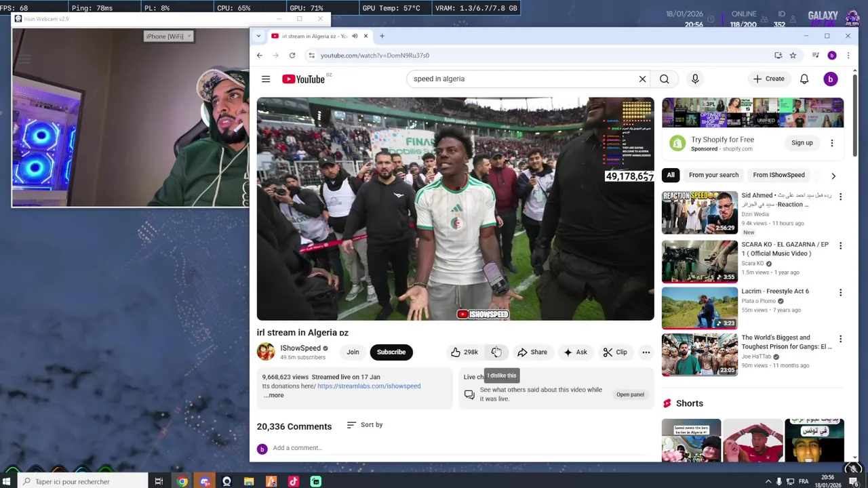Select the All filter chip

(x=671, y=175)
